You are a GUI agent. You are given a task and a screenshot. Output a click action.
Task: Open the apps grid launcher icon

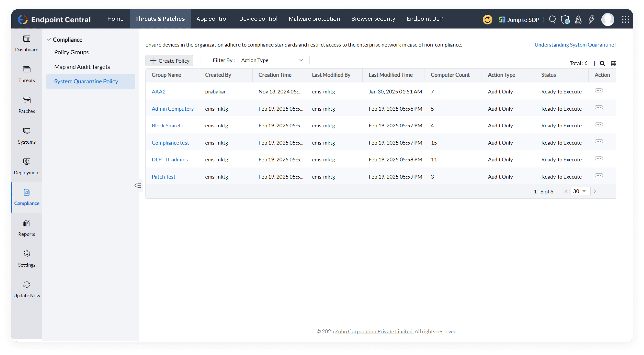(x=625, y=19)
